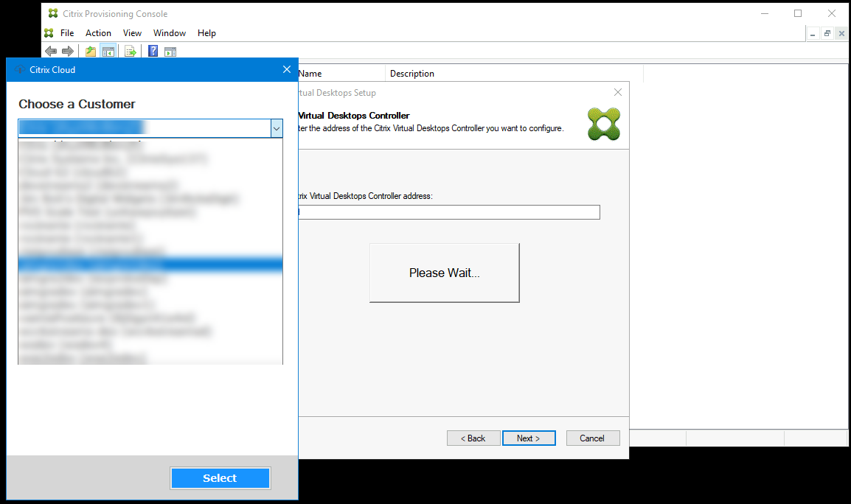Click the Select button in Citrix Cloud

220,478
